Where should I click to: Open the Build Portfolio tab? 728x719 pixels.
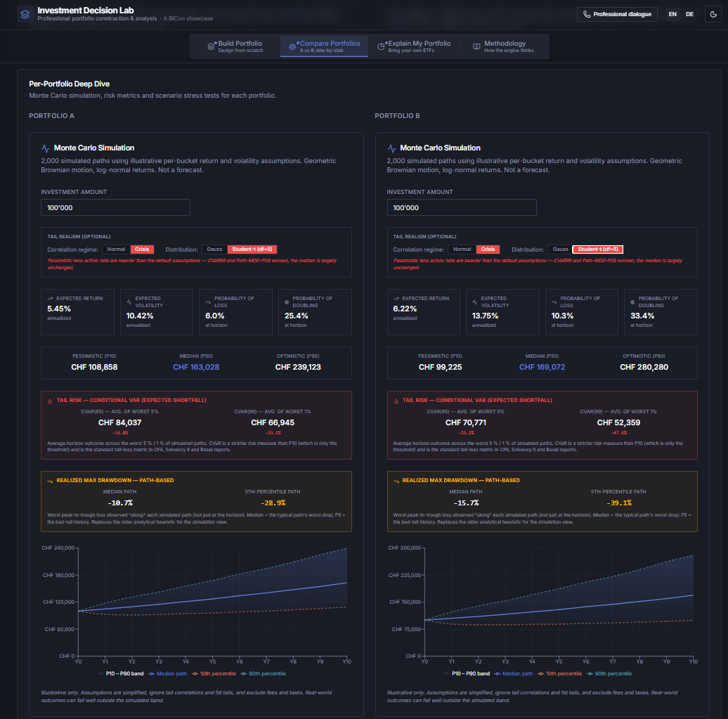tap(235, 46)
